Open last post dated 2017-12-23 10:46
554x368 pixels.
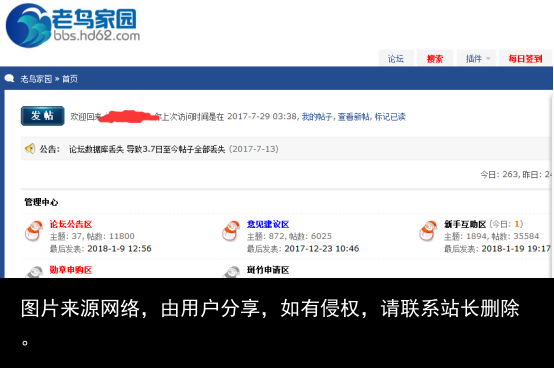pos(322,249)
